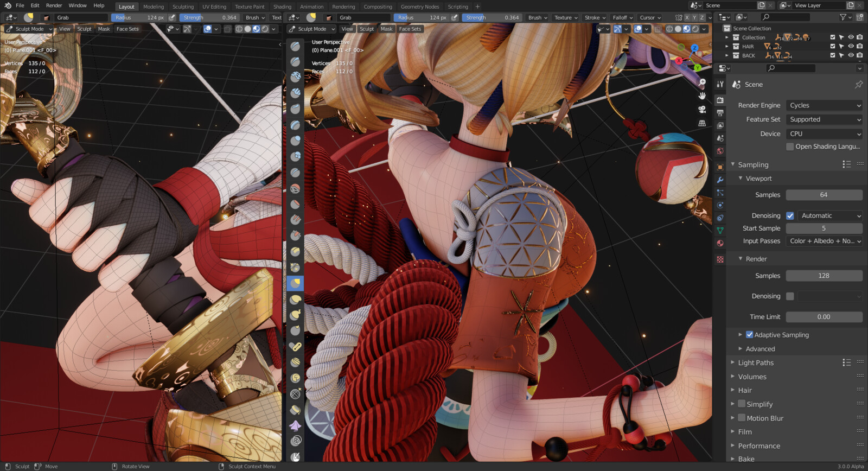Open the Cursor settings popover
The width and height of the screenshot is (868, 471).
click(x=650, y=17)
